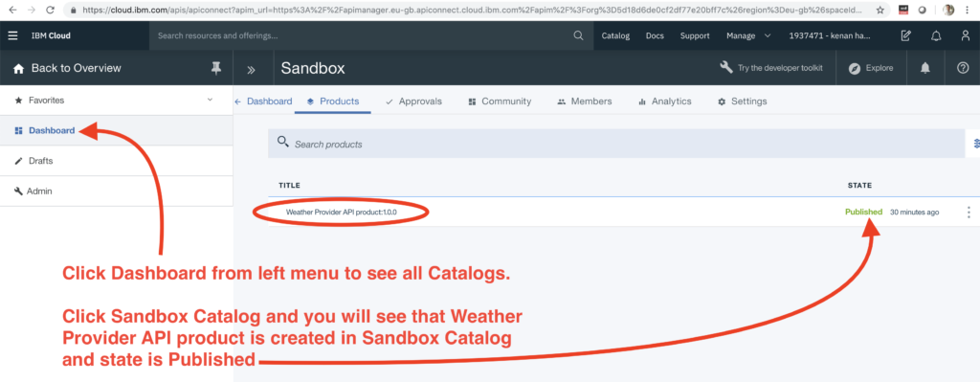Image resolution: width=980 pixels, height=382 pixels.
Task: Click the red browser extension icon
Action: pos(903,10)
